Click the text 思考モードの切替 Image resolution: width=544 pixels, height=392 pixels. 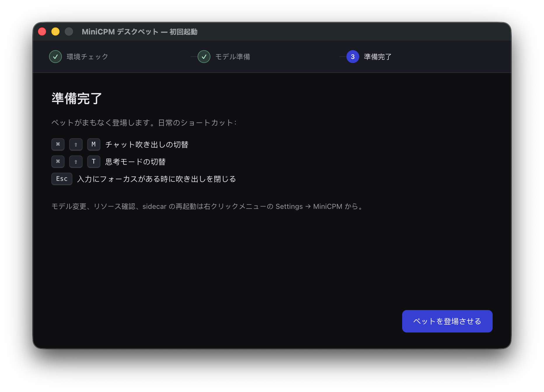pyautogui.click(x=135, y=162)
